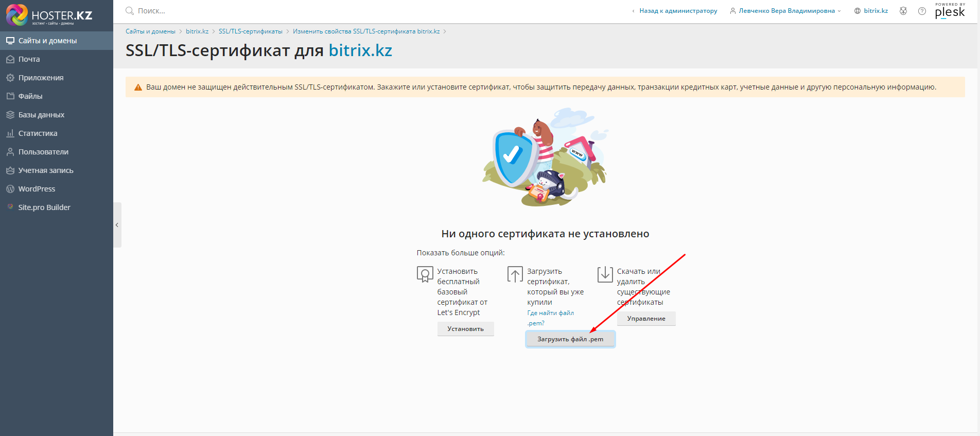
Task: Collapse the left sidebar panel
Action: (117, 225)
